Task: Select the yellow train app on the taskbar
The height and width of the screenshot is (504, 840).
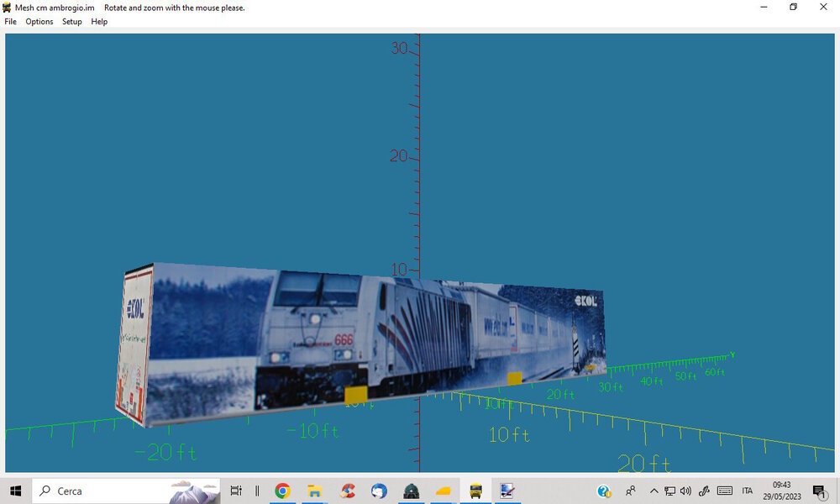Action: click(x=475, y=491)
